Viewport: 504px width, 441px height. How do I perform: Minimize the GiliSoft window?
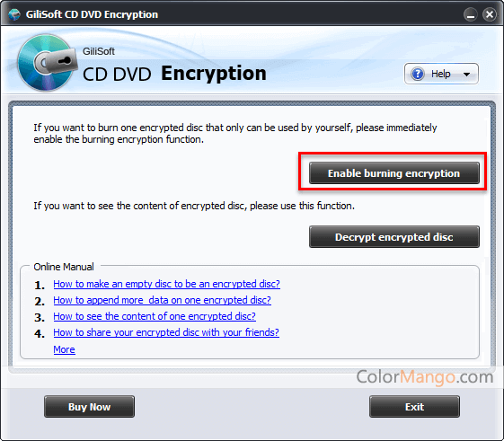[470, 14]
